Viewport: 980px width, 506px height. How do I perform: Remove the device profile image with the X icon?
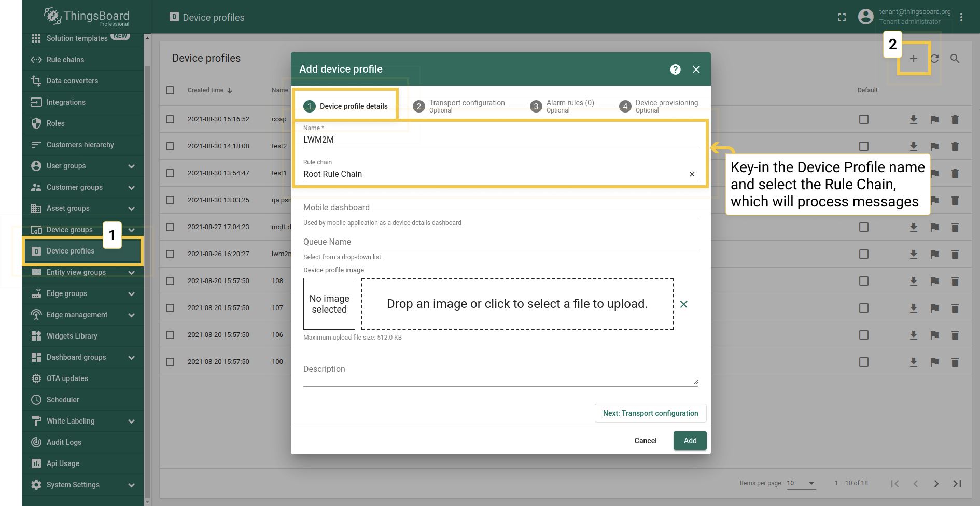[x=684, y=304]
